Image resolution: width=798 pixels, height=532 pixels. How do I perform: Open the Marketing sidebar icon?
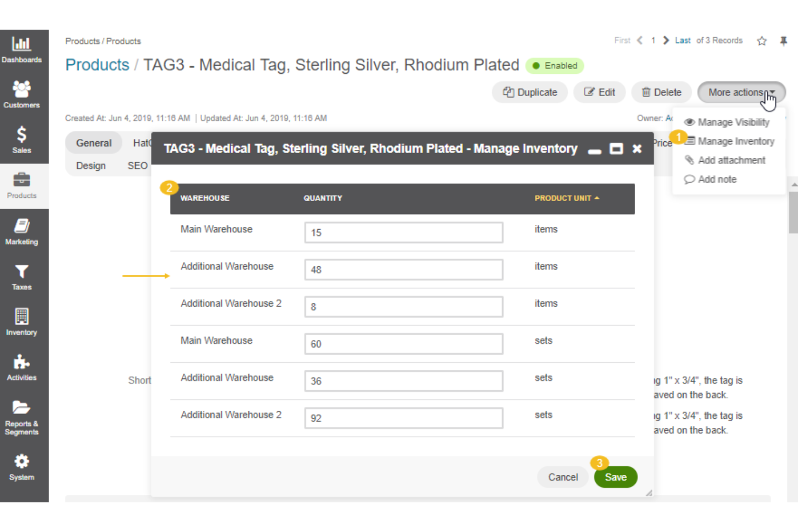(x=22, y=226)
